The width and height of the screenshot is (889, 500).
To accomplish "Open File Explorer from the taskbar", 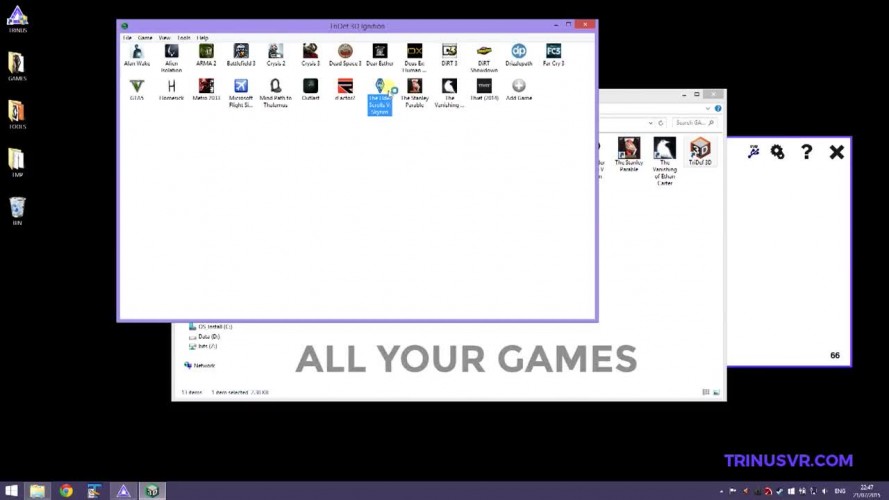I will click(x=37, y=491).
